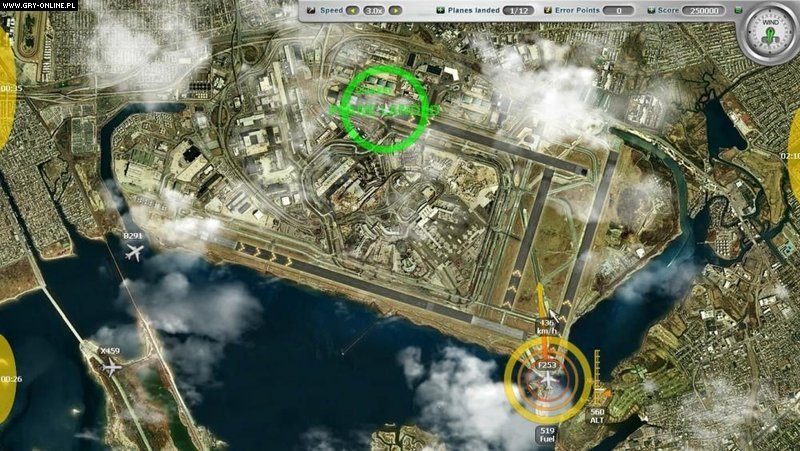The image size is (800, 451).
Task: Decrease game speed with left arrow
Action: coord(353,10)
